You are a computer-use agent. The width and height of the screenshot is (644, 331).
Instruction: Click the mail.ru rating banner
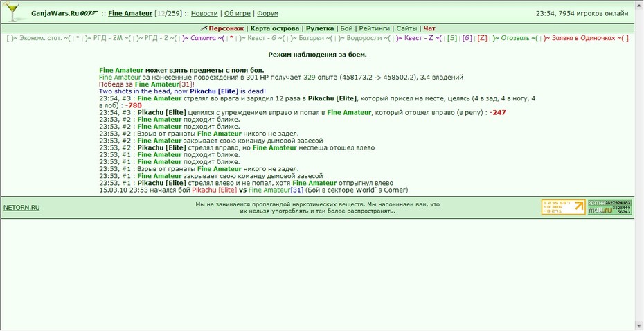pyautogui.click(x=609, y=207)
